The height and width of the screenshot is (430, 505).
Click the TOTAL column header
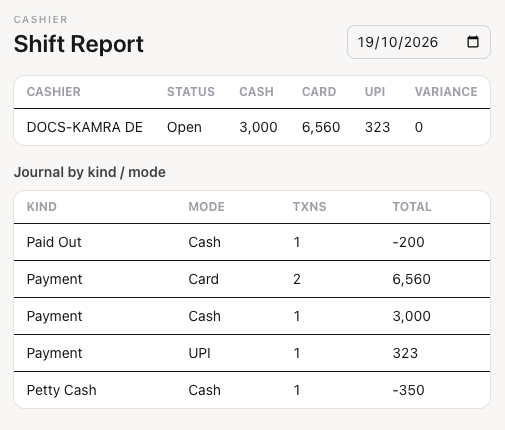click(x=412, y=207)
